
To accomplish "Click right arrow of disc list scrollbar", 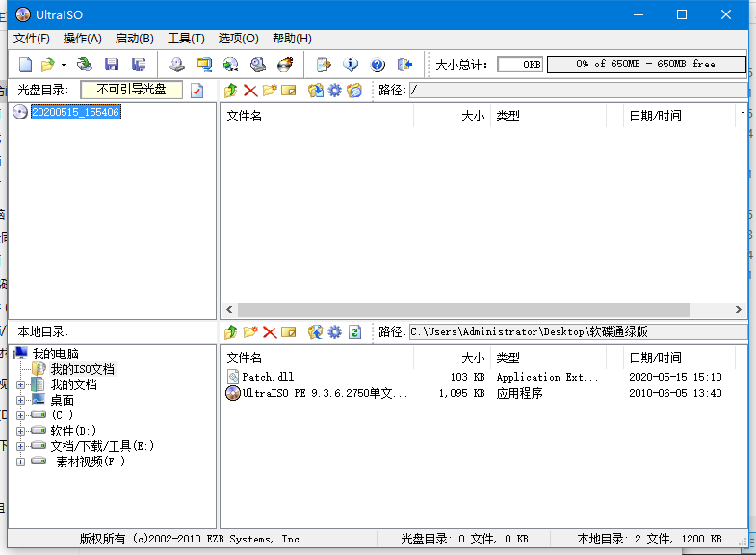I will (x=738, y=309).
